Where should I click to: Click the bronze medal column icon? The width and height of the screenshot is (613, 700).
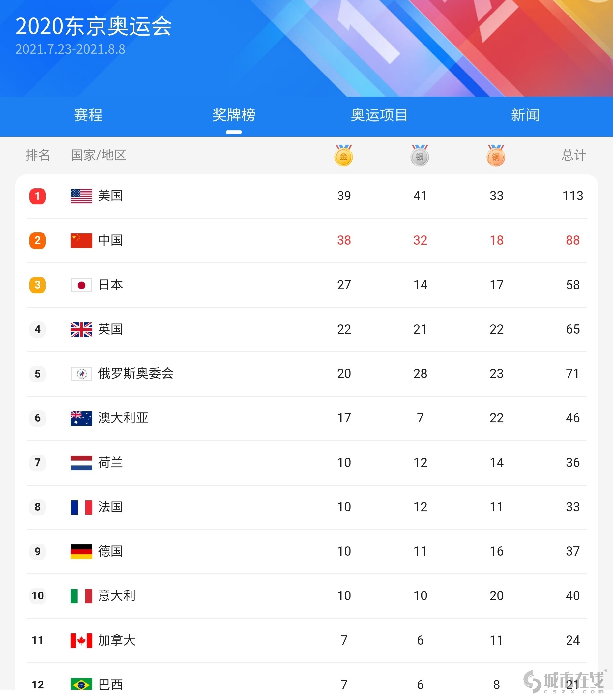click(x=496, y=156)
